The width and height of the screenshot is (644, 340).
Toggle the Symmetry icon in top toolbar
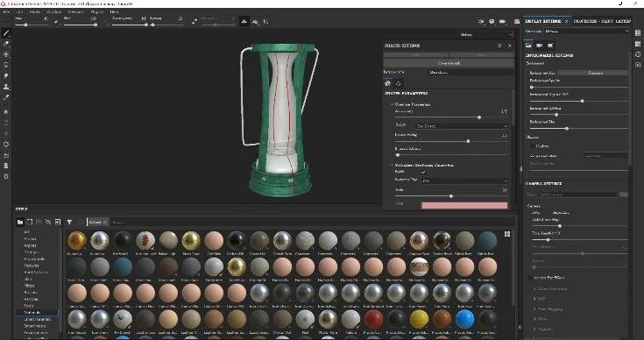244,21
